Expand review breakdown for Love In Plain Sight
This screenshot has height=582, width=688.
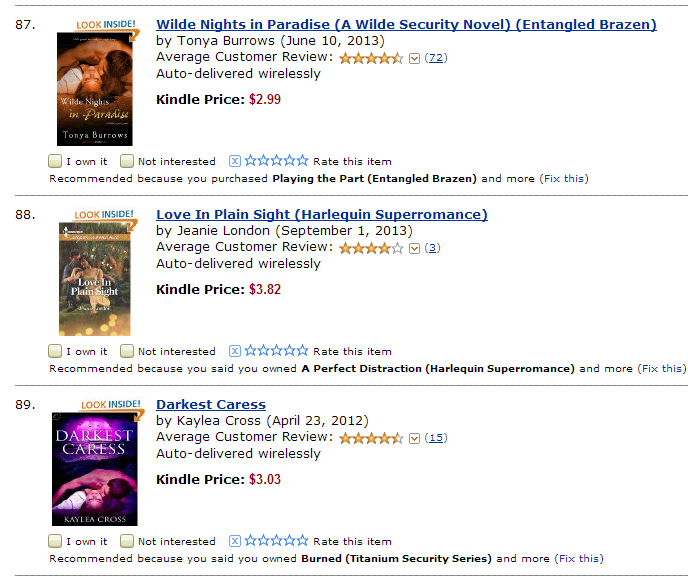point(414,248)
